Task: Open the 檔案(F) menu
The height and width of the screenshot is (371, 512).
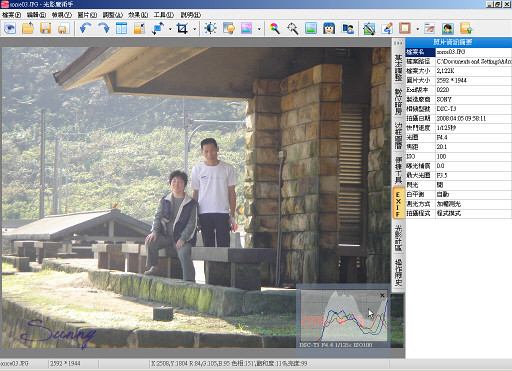Action: (11, 15)
